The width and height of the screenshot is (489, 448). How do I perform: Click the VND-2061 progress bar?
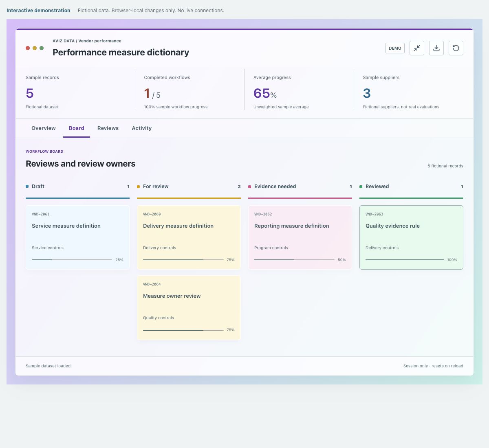click(72, 259)
